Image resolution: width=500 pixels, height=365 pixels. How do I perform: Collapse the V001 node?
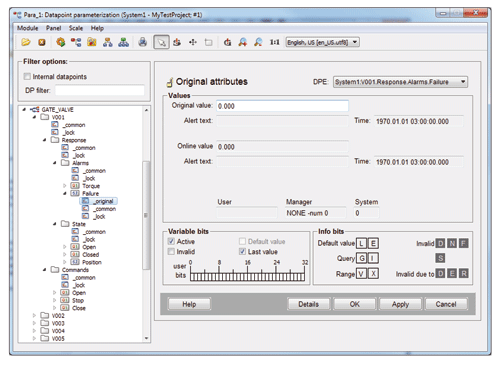[x=34, y=117]
